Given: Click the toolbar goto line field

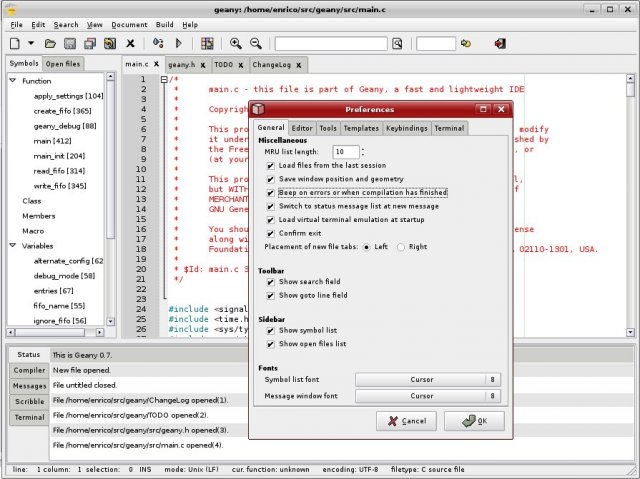Looking at the screenshot, I should pos(436,43).
